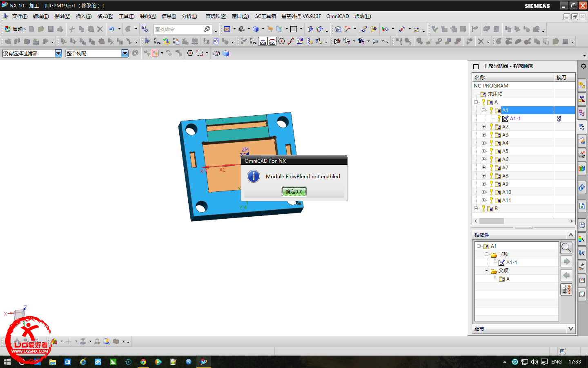Click the ENG language indicator in tray
Viewport: 588px width, 368px height.
(x=556, y=362)
